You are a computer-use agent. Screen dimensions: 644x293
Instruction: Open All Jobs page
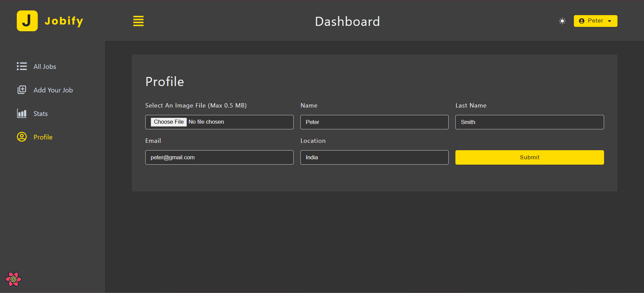[45, 67]
